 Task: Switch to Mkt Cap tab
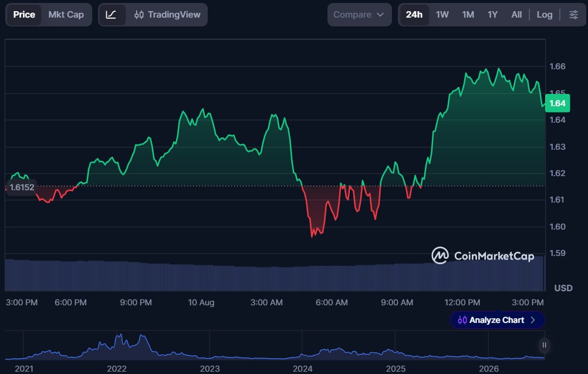coord(66,15)
